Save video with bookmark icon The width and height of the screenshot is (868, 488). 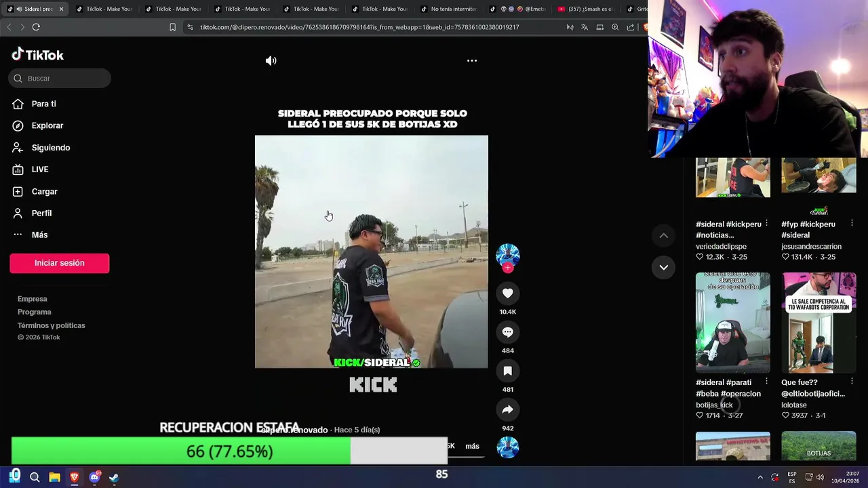507,371
